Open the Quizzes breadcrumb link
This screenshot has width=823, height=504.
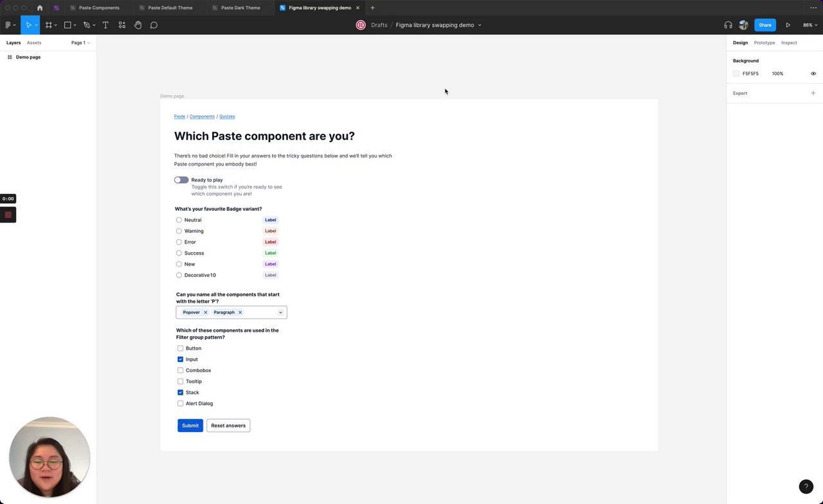227,116
